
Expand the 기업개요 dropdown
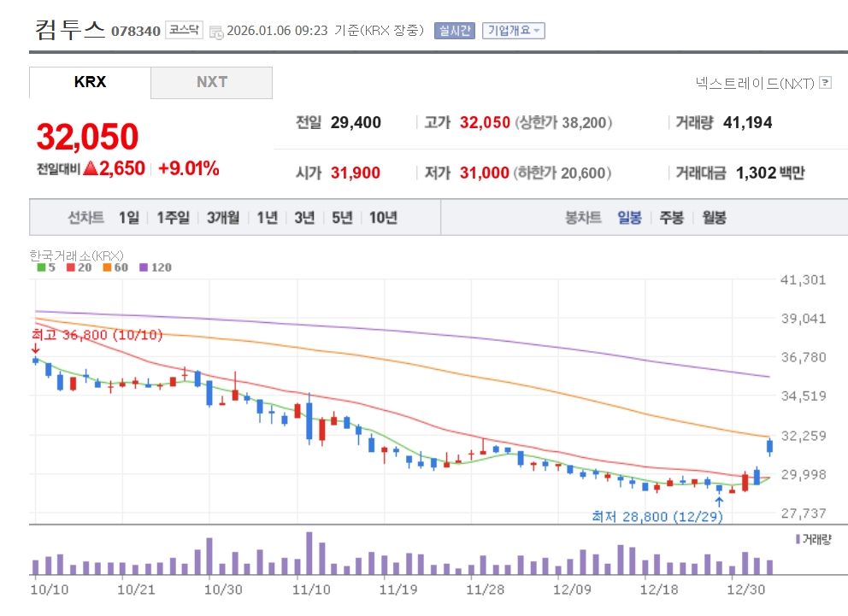point(513,31)
